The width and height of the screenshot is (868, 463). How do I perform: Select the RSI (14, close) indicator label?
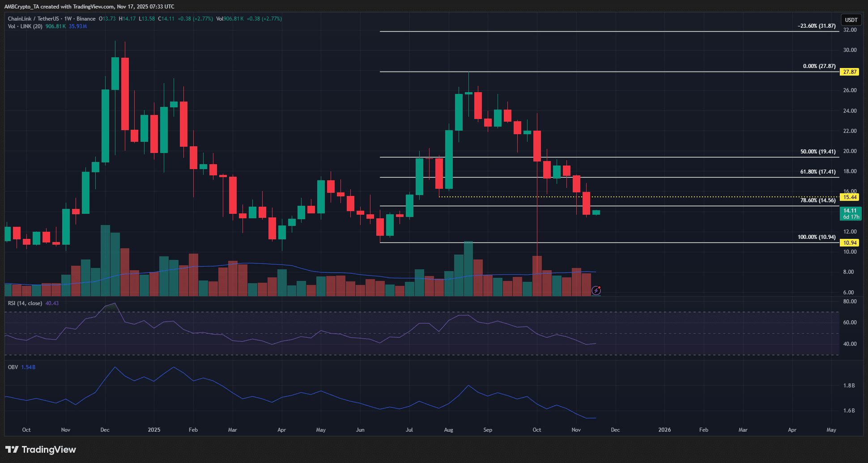click(25, 303)
